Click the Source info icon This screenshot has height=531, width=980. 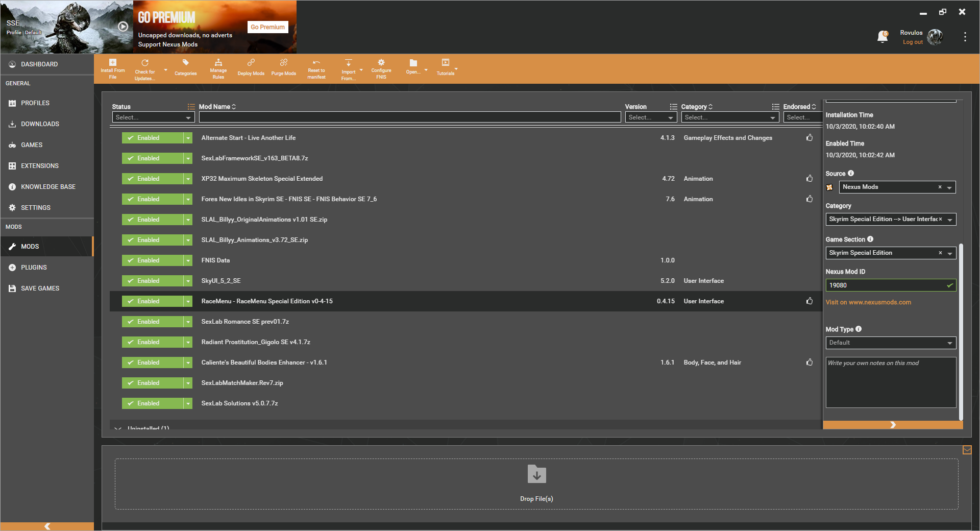[x=851, y=173]
